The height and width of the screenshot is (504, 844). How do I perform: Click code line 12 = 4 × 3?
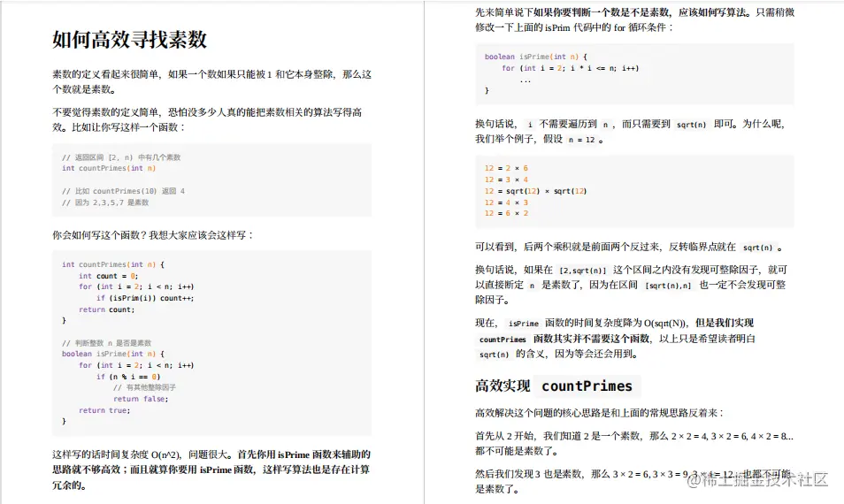point(507,202)
